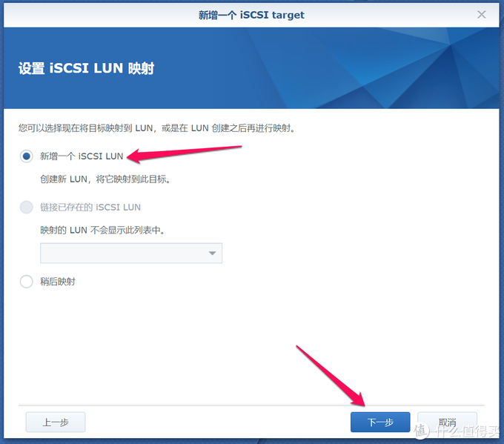
Task: Click the blue geometric banner background
Action: tap(322, 68)
